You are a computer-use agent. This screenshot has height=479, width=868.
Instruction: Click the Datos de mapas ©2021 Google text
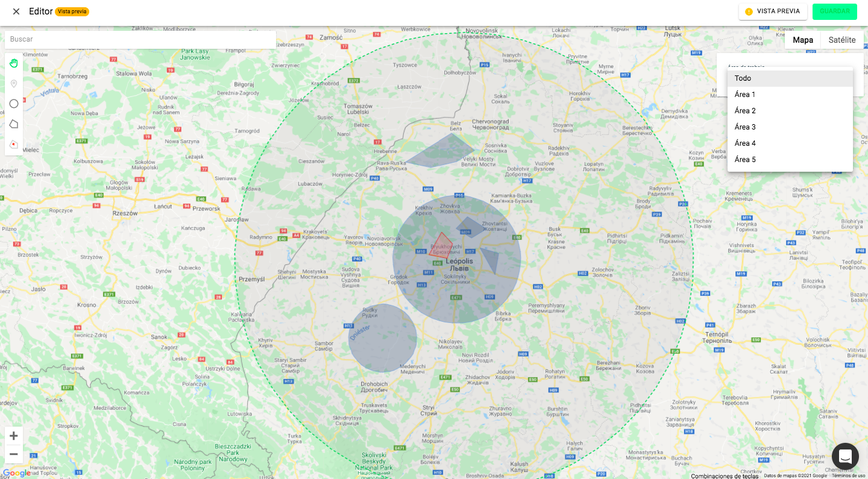click(x=795, y=476)
